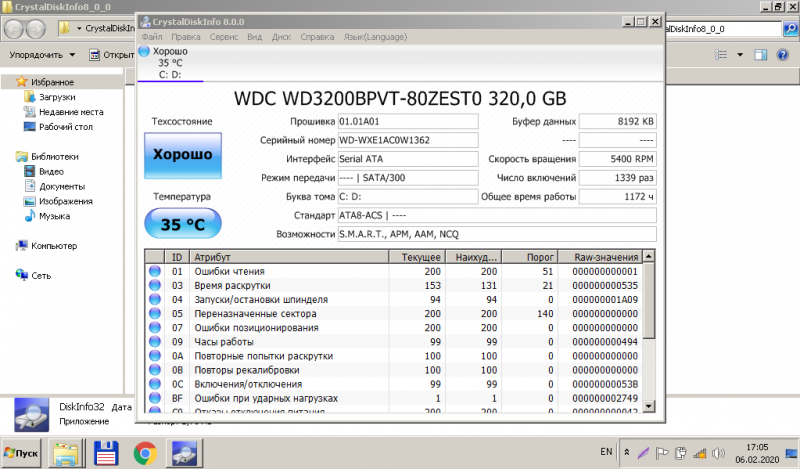This screenshot has height=469, width=800.
Task: Click the volume speaker tray icon
Action: [x=718, y=453]
